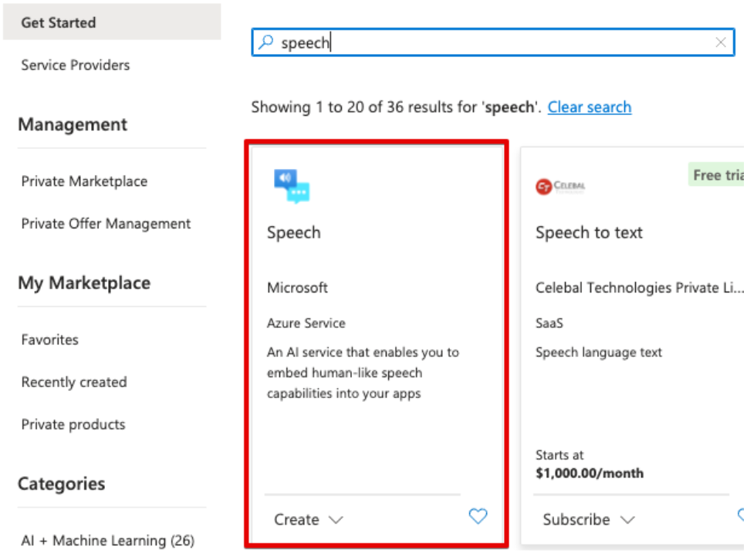Click the Speech card AI service description
The height and width of the screenshot is (560, 747).
(363, 373)
